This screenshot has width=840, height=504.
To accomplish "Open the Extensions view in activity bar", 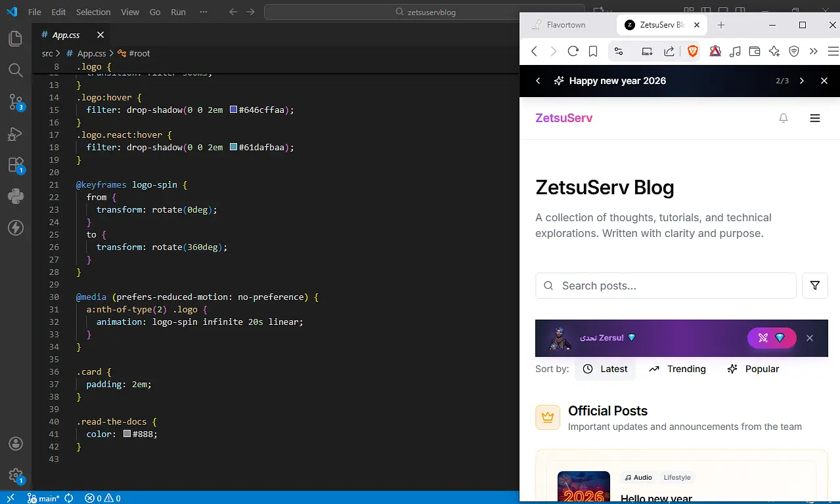I will click(x=16, y=165).
